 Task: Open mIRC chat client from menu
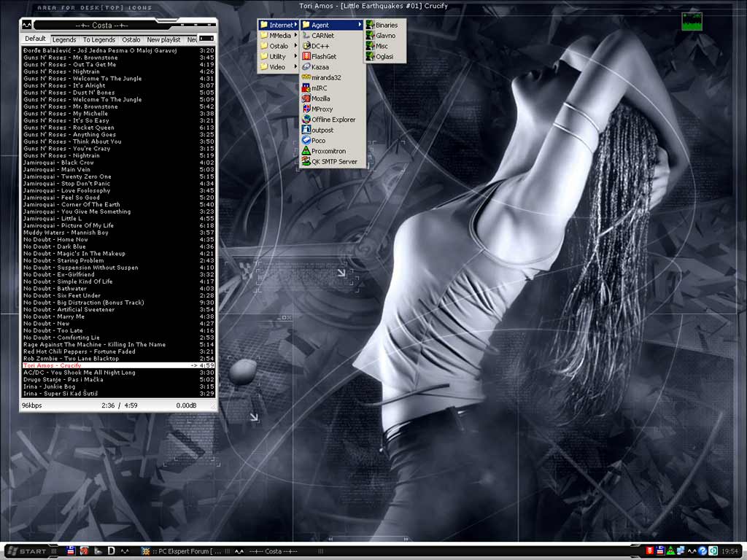coord(319,87)
